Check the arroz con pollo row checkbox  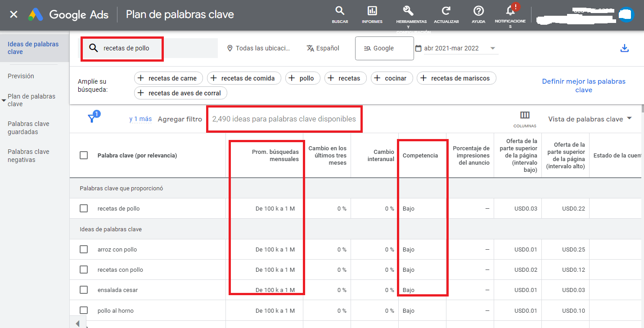(x=84, y=249)
